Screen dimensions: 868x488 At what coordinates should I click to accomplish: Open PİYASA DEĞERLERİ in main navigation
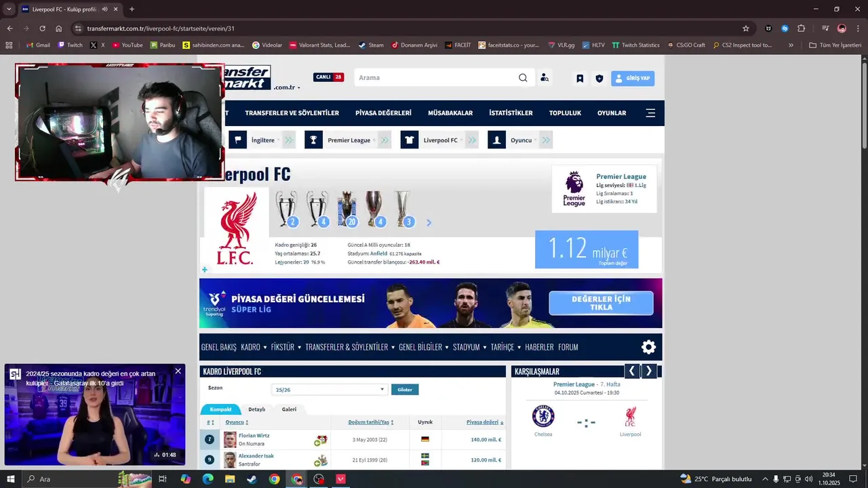[383, 113]
